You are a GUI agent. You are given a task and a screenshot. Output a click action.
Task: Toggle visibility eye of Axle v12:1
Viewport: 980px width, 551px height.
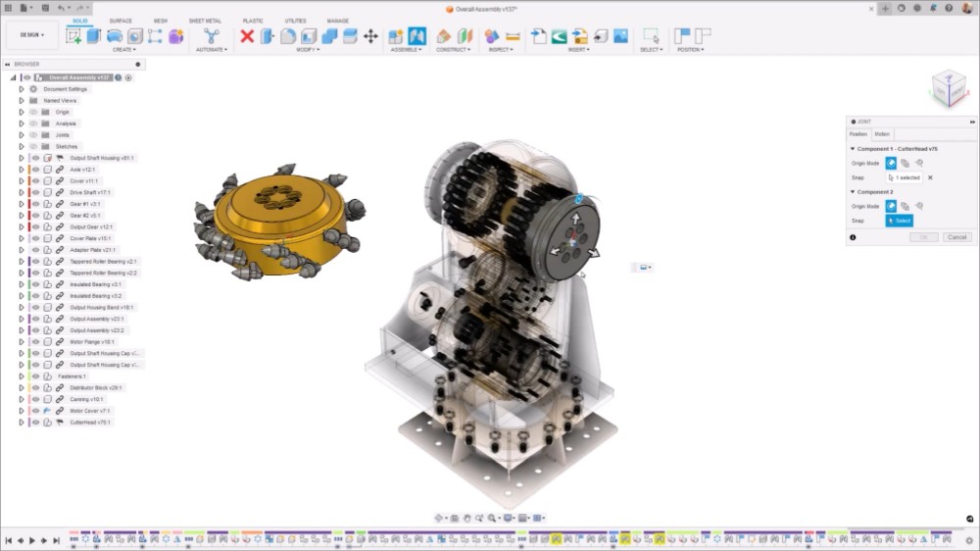coord(35,170)
